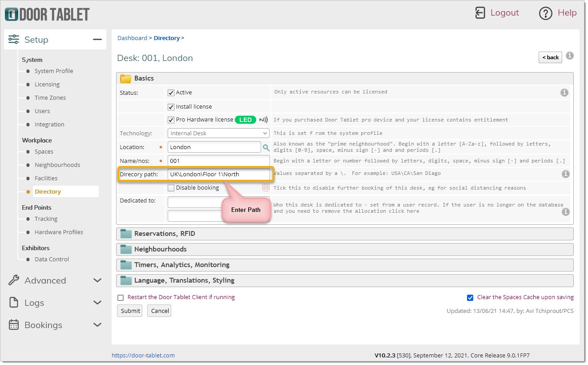Click the info icon in the Directory path row
Screen dimensions: 588x365
[x=565, y=174]
